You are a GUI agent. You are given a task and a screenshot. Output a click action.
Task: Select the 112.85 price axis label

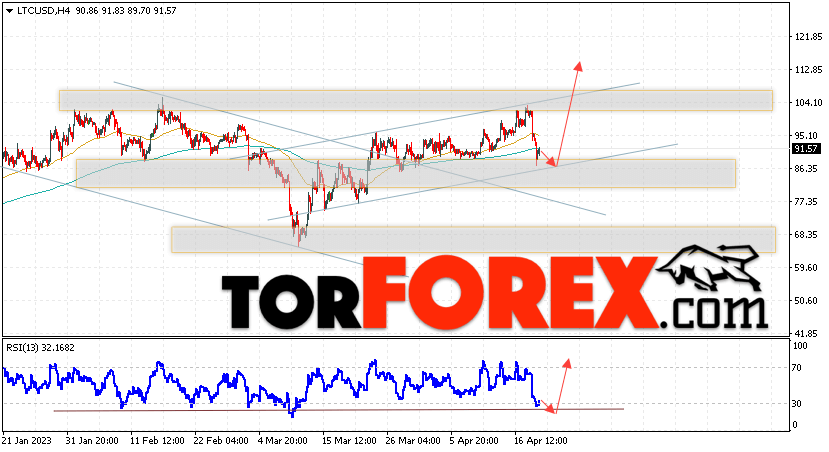pyautogui.click(x=809, y=70)
